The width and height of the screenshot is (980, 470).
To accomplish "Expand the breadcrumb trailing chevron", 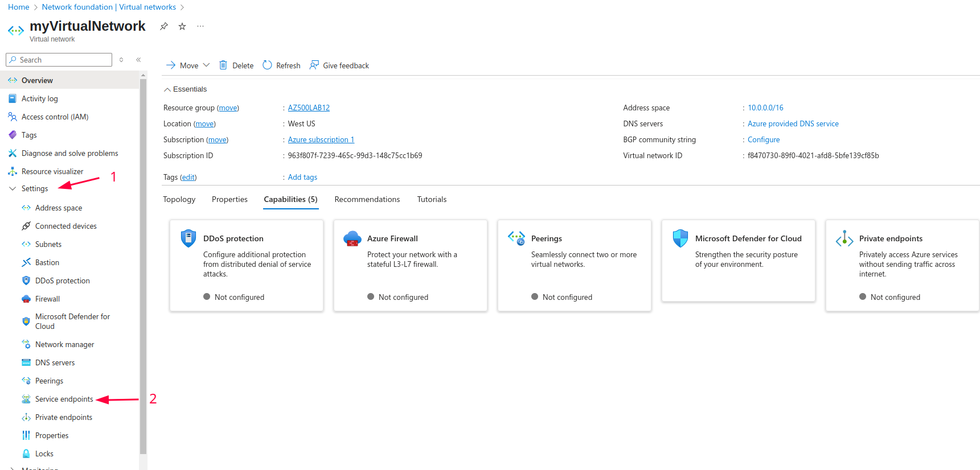I will (182, 7).
